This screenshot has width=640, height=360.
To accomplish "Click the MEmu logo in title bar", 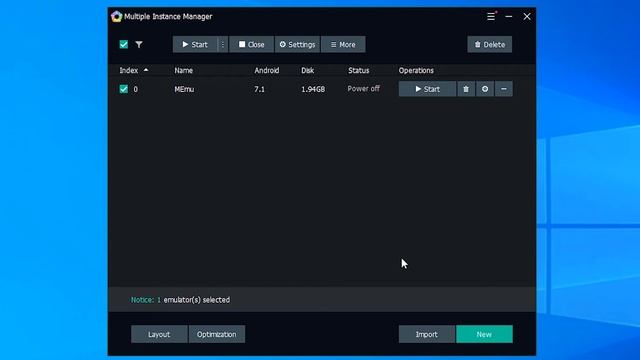I will click(116, 16).
